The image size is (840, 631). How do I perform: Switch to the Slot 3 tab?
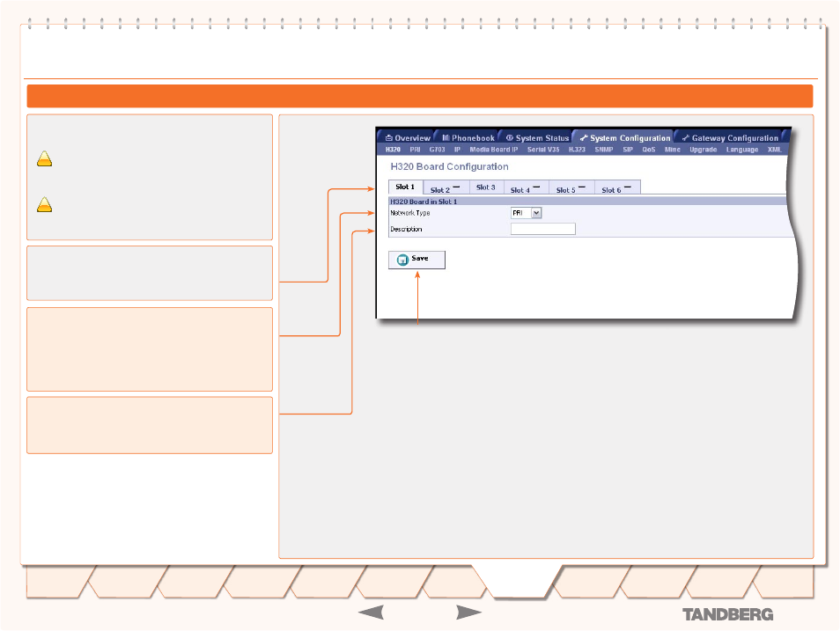pos(486,187)
